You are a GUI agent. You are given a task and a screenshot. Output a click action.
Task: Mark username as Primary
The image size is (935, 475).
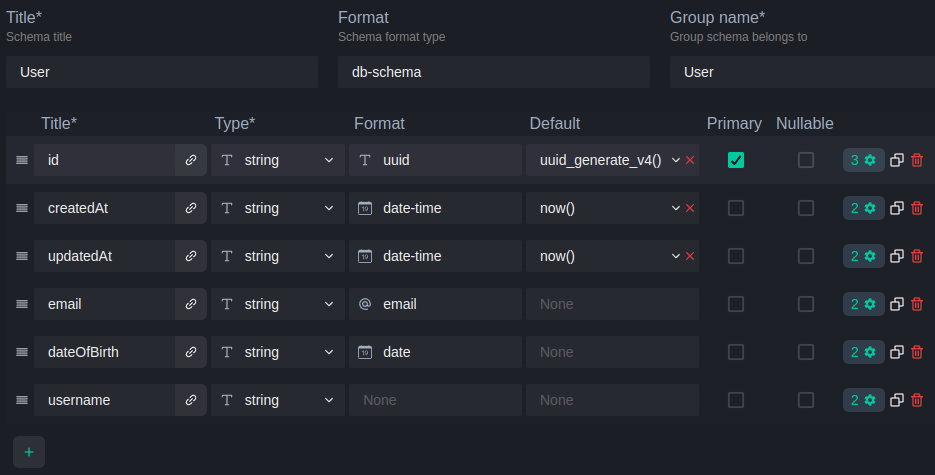pyautogui.click(x=736, y=400)
